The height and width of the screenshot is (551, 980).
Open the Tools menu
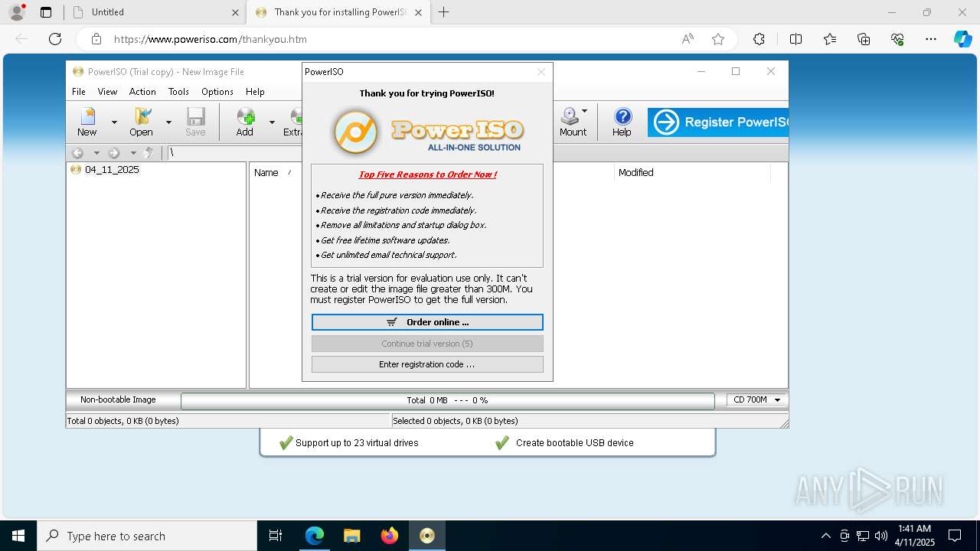pos(178,92)
